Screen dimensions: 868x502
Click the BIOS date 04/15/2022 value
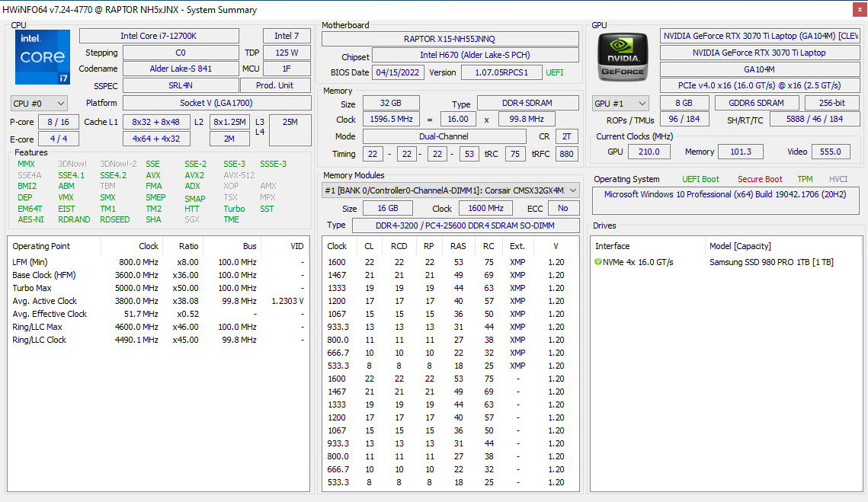pos(398,72)
